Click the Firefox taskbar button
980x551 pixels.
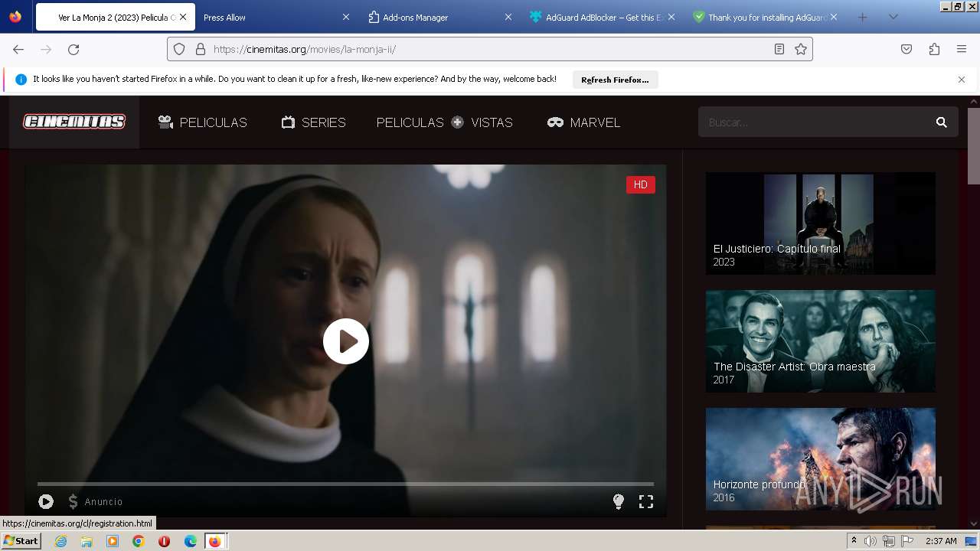(216, 541)
